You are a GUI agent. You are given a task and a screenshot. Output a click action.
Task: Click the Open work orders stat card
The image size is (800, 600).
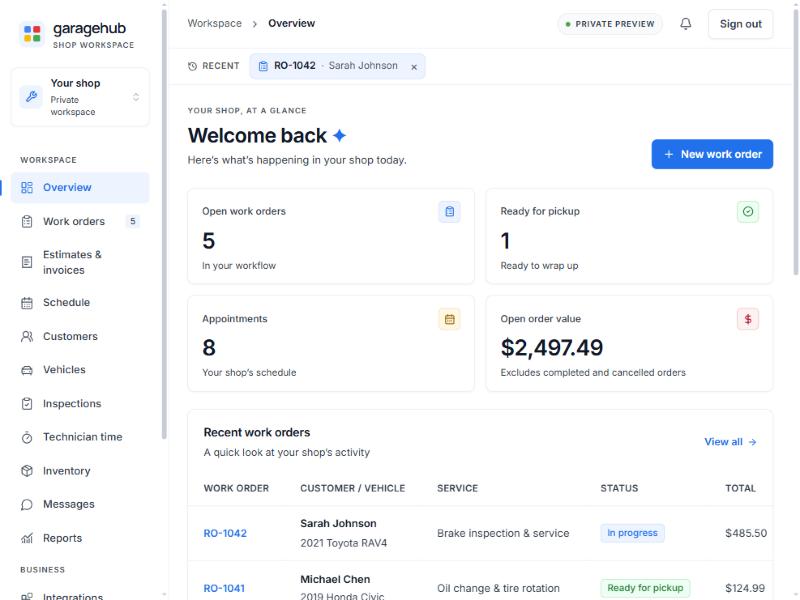point(331,236)
